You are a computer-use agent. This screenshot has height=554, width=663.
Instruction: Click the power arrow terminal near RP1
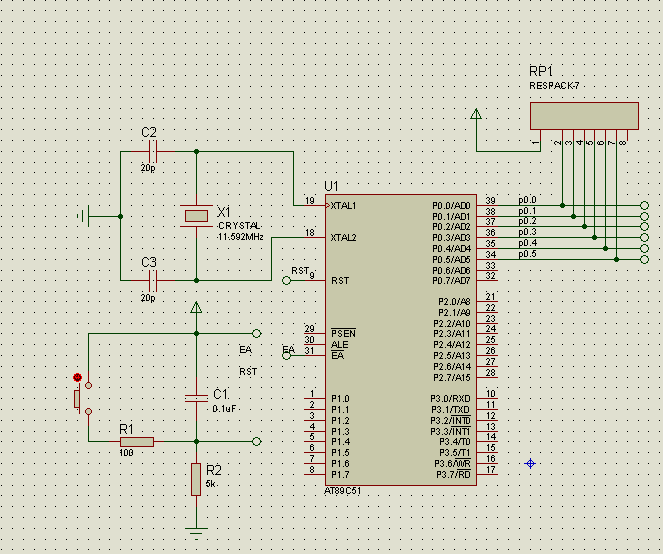coord(477,114)
